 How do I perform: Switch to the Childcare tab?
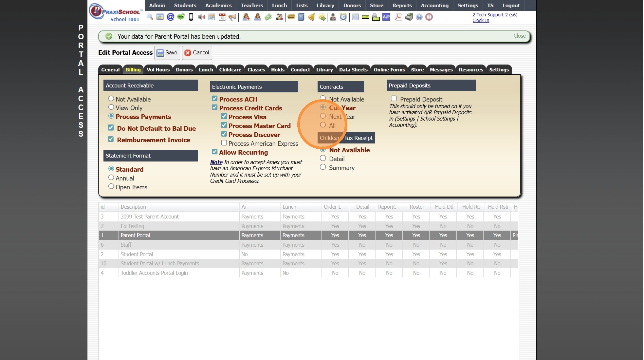230,70
